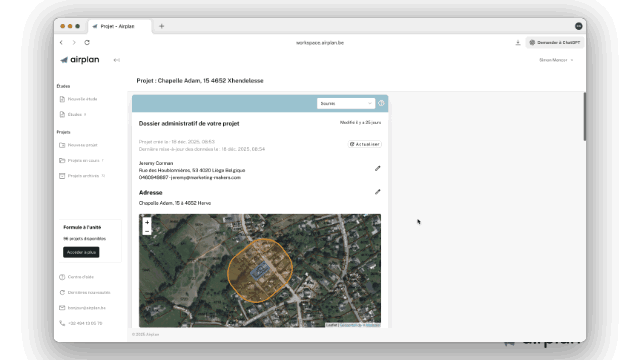The height and width of the screenshot is (360, 640).
Task: Click the airplan logo
Action: coord(80,60)
